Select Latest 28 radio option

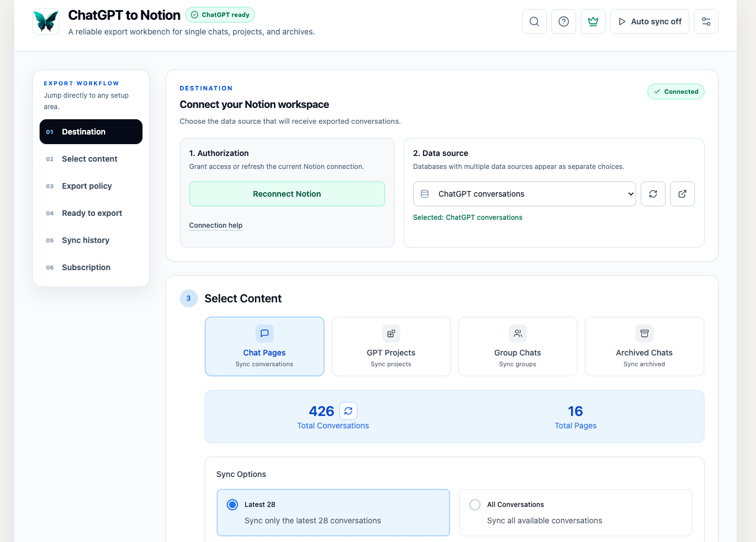coord(232,505)
